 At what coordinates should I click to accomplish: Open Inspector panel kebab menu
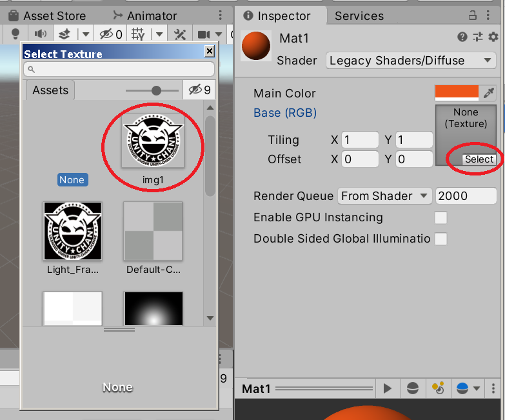click(x=488, y=15)
